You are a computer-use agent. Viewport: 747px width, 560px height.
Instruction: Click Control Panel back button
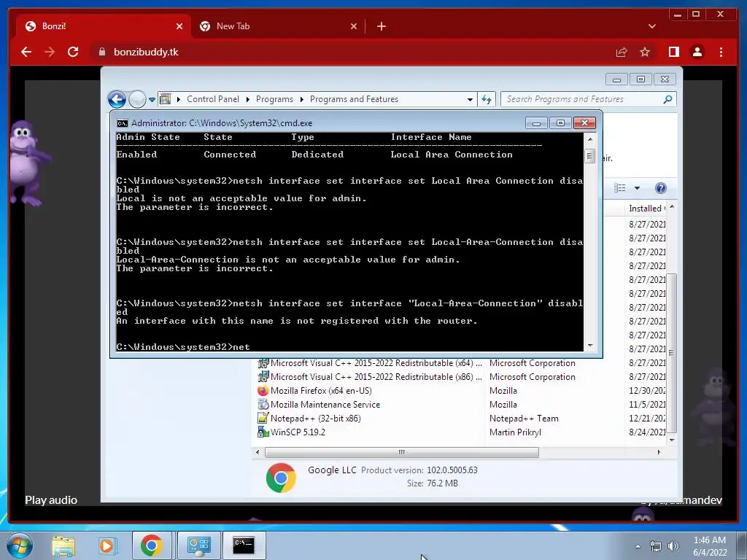(117, 99)
